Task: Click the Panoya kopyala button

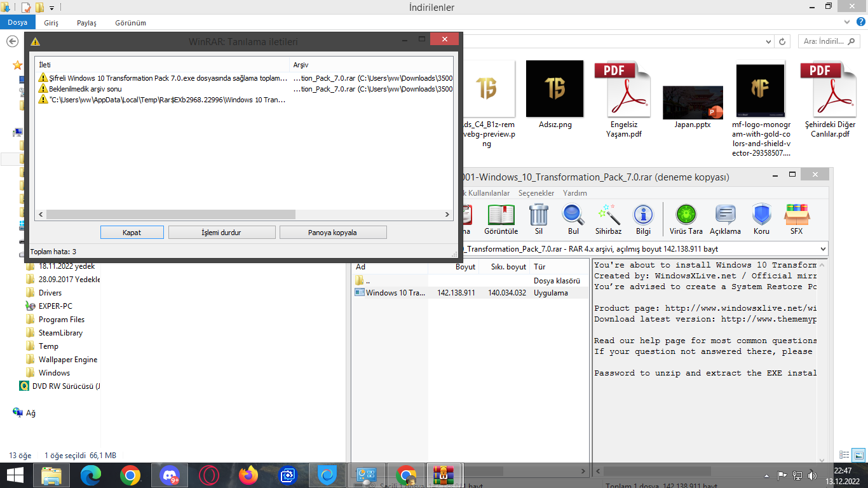Action: 333,233
